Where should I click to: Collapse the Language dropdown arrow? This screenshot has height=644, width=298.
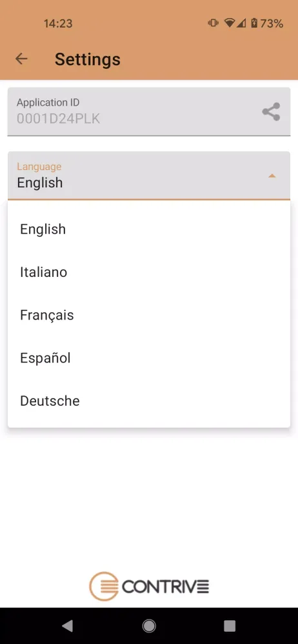click(x=272, y=176)
